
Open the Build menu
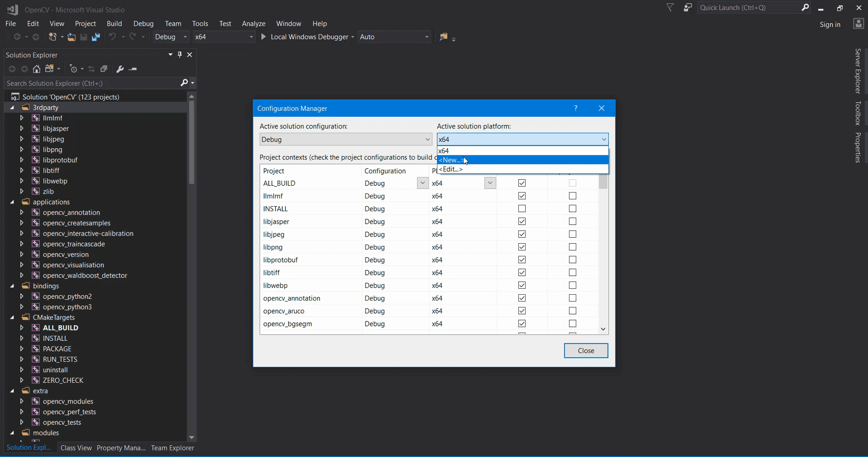pos(114,24)
